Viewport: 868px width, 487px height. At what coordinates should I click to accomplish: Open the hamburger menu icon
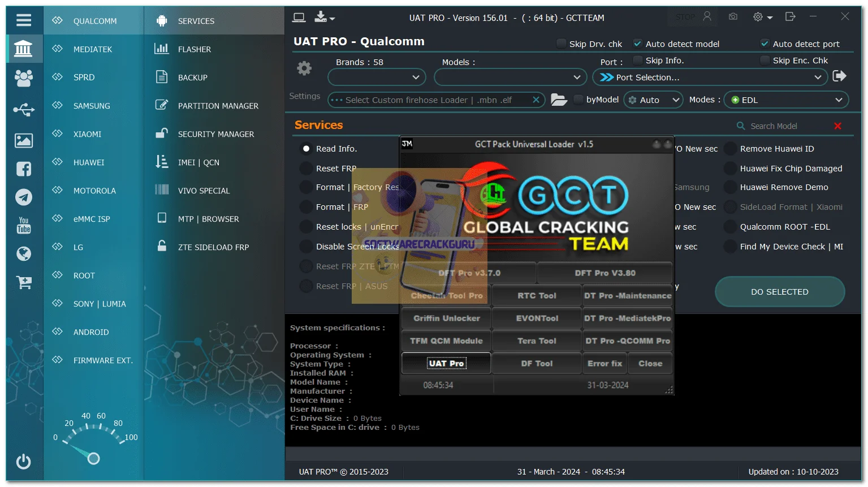(x=24, y=20)
